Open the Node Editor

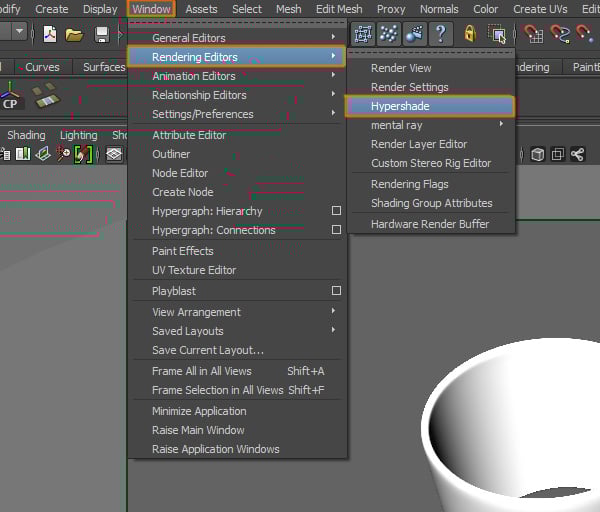tap(180, 173)
